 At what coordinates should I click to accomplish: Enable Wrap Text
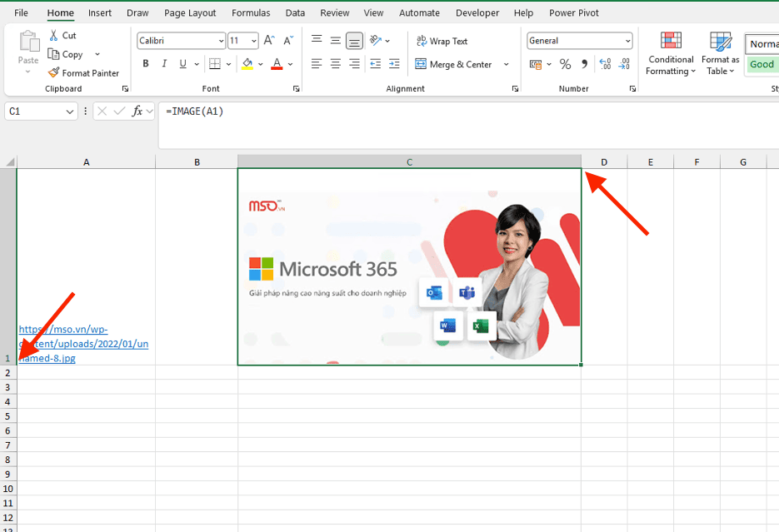pos(442,41)
